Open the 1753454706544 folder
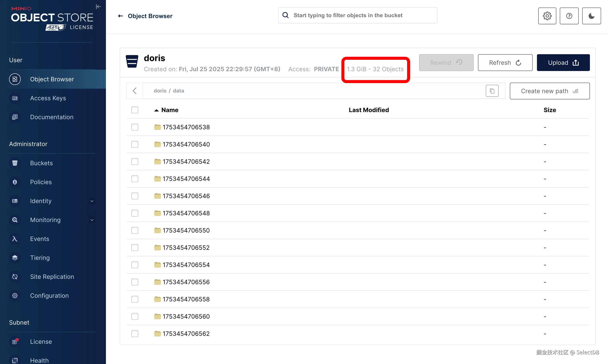This screenshot has width=608, height=364. pyautogui.click(x=186, y=179)
